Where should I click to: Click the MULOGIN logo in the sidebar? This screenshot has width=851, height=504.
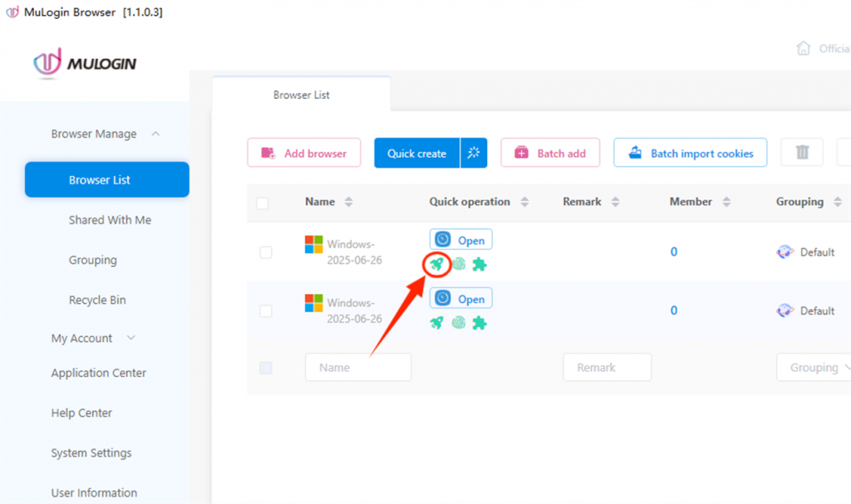[85, 63]
